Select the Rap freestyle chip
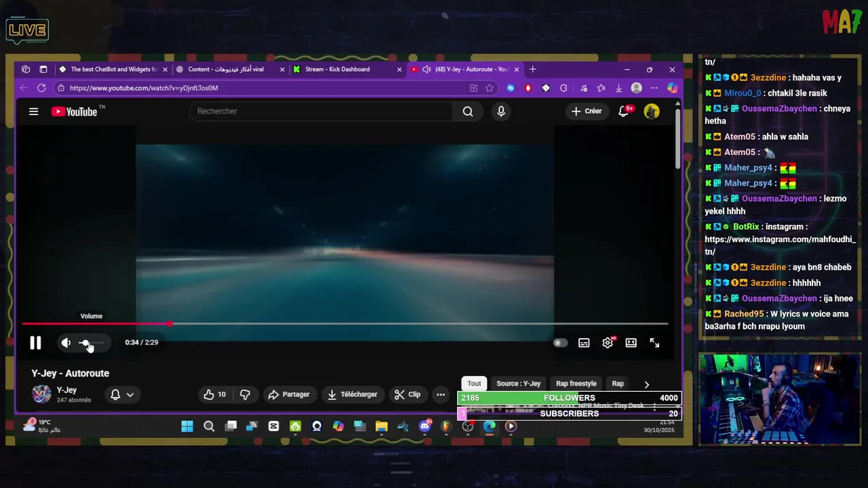The width and height of the screenshot is (868, 488). pos(576,384)
